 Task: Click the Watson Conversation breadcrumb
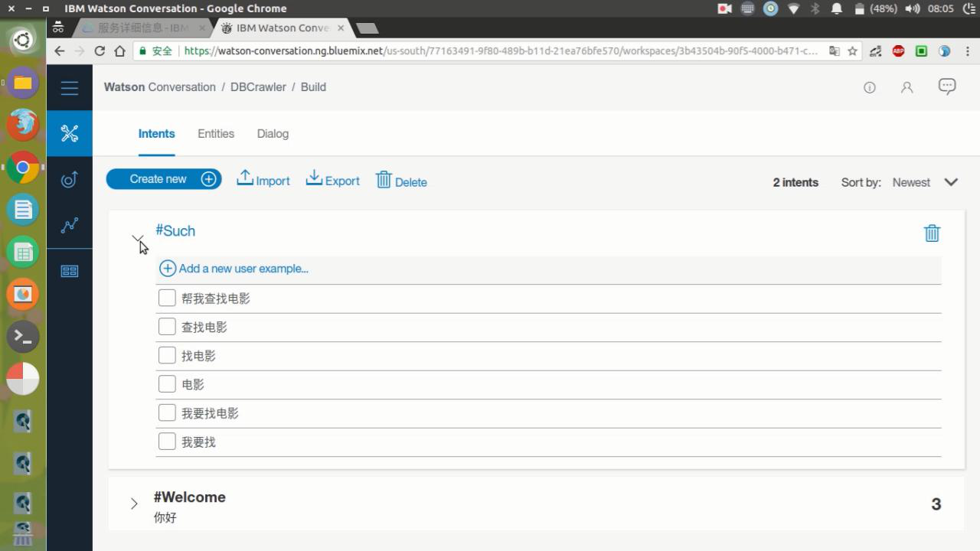[x=160, y=87]
